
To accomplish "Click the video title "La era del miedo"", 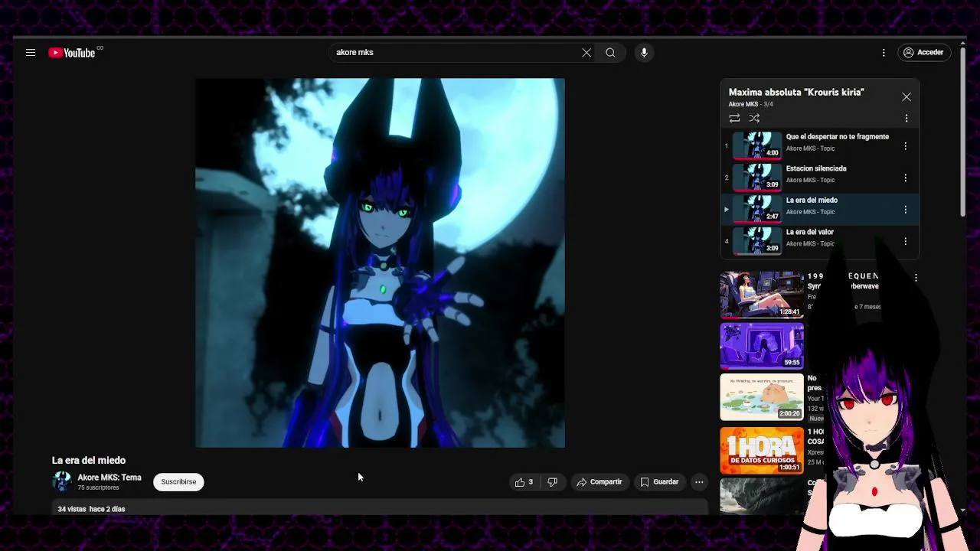I will pos(89,460).
